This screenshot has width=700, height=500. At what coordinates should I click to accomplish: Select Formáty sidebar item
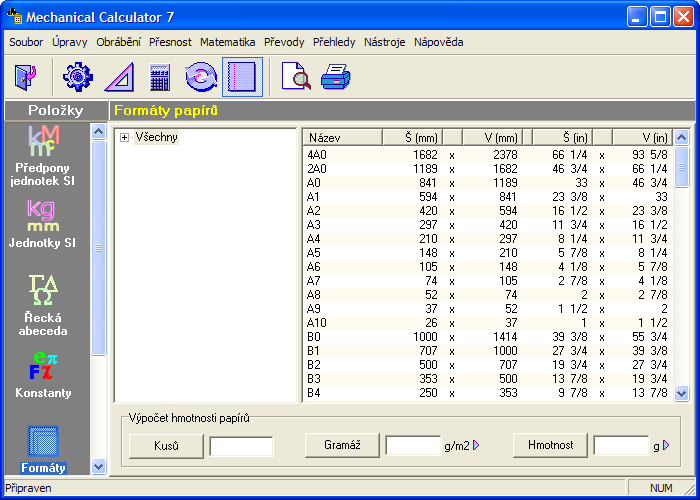coord(43,449)
